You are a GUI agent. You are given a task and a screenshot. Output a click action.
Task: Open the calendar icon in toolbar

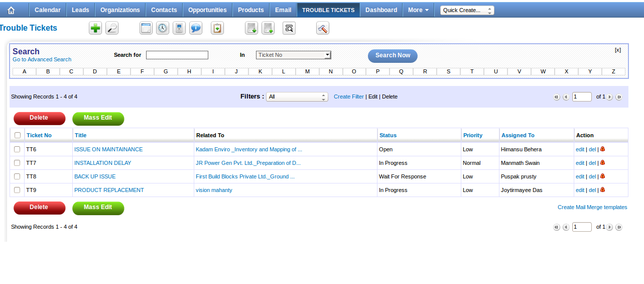click(146, 28)
